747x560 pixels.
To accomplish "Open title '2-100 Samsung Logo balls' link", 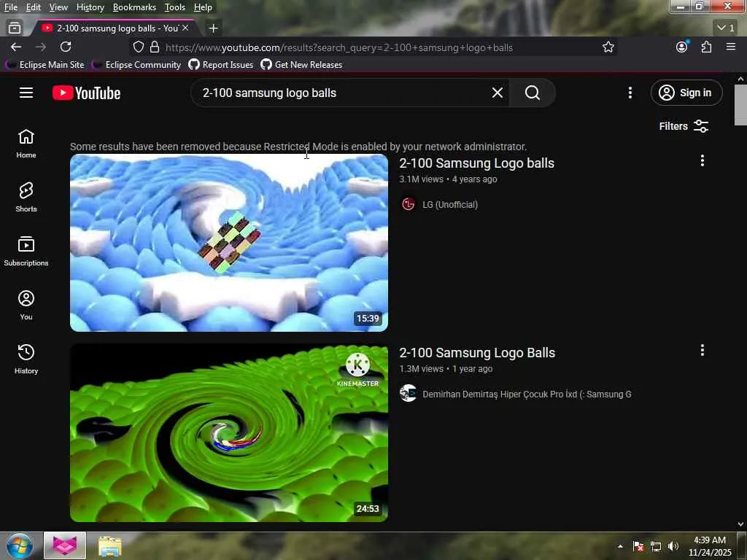I will [476, 163].
